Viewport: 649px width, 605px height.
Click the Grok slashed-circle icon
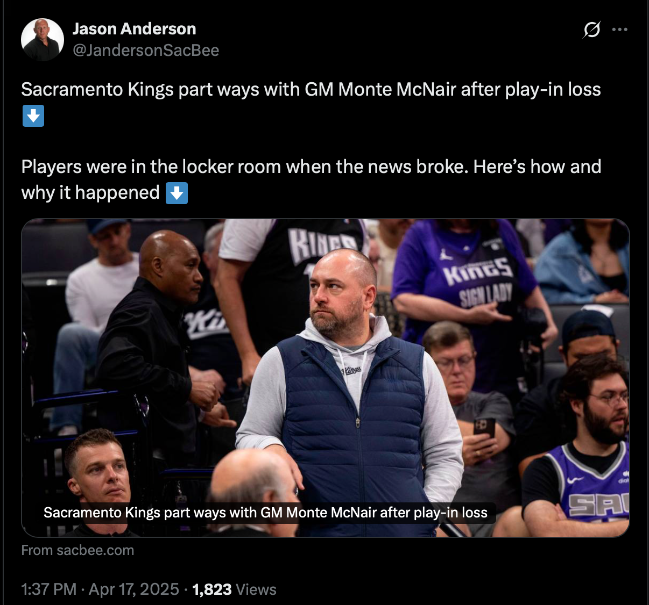(591, 30)
